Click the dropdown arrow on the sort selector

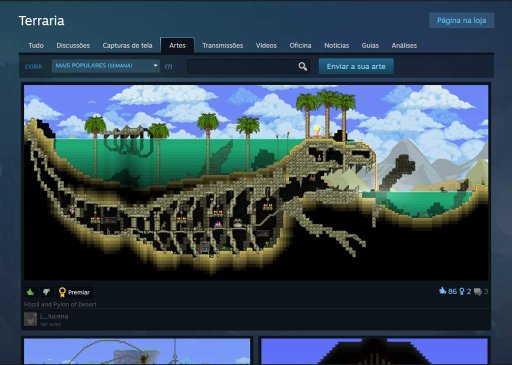coord(155,66)
